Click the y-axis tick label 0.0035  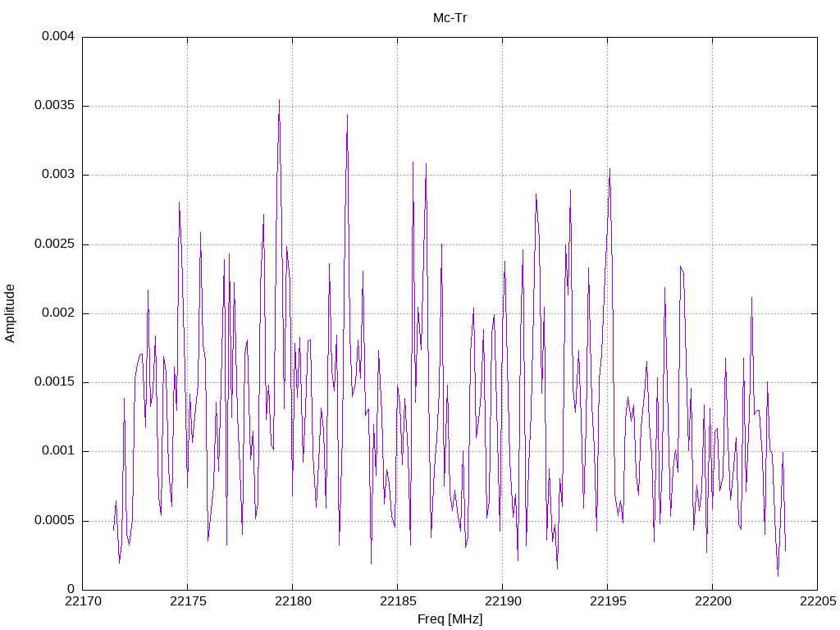click(x=54, y=106)
